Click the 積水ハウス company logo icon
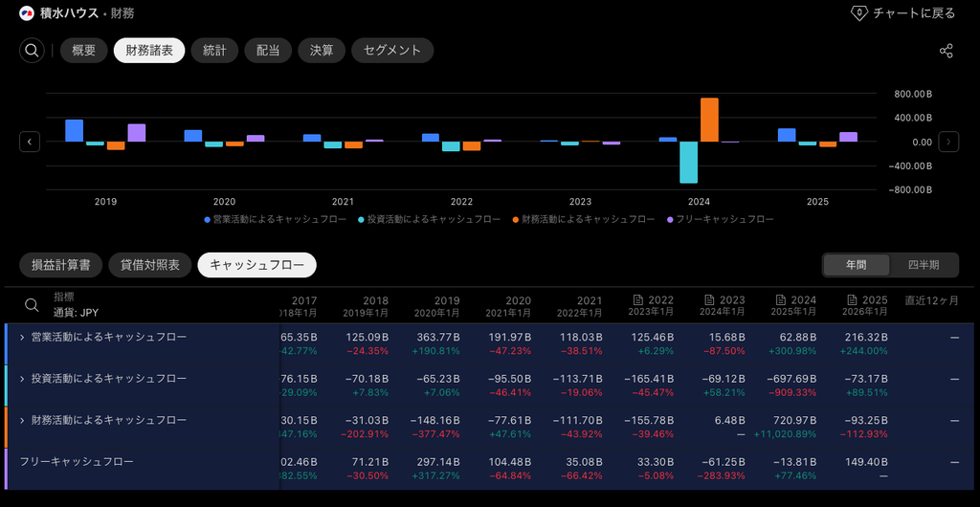 [x=27, y=13]
